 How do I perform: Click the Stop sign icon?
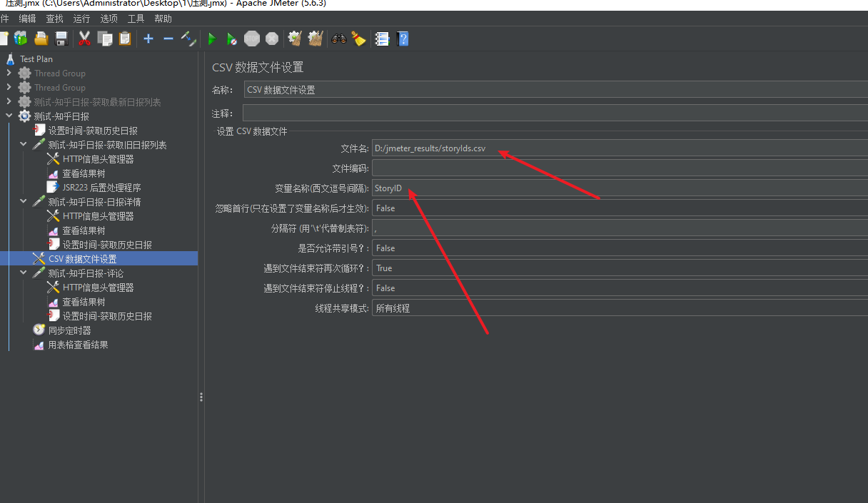pos(252,39)
